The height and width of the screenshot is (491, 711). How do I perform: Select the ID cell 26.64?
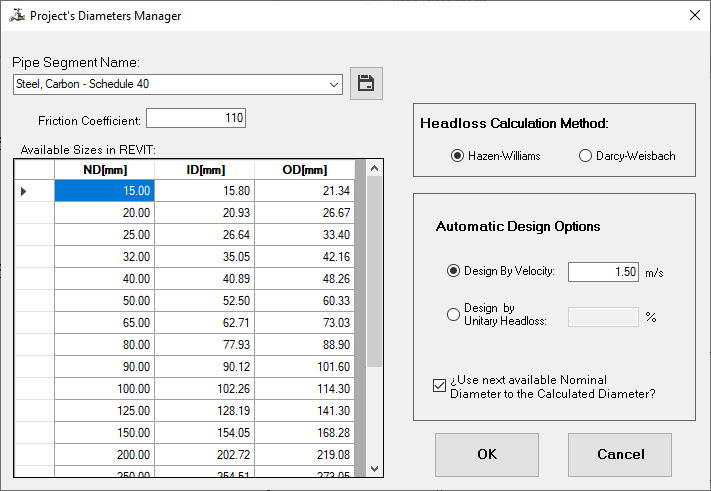tap(205, 235)
